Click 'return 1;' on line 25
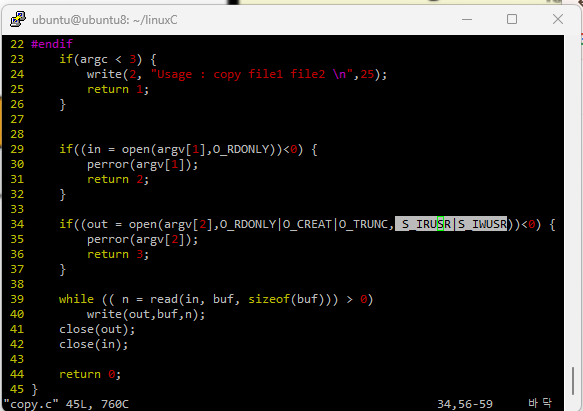The width and height of the screenshot is (583, 411). click(x=118, y=89)
